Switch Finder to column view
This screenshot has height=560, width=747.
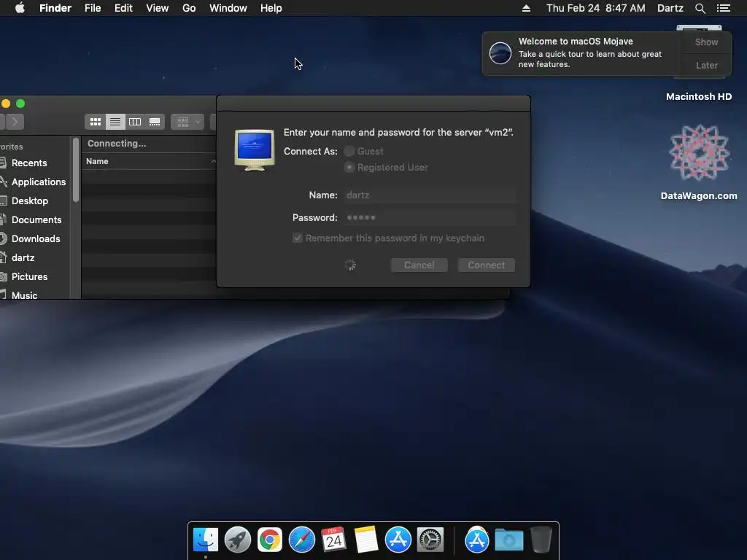click(135, 122)
